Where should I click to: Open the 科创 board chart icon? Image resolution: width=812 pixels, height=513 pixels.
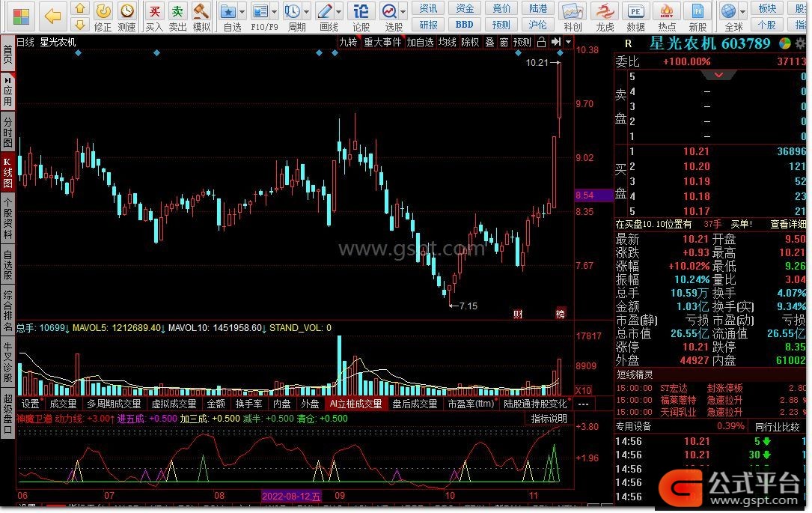click(x=573, y=11)
